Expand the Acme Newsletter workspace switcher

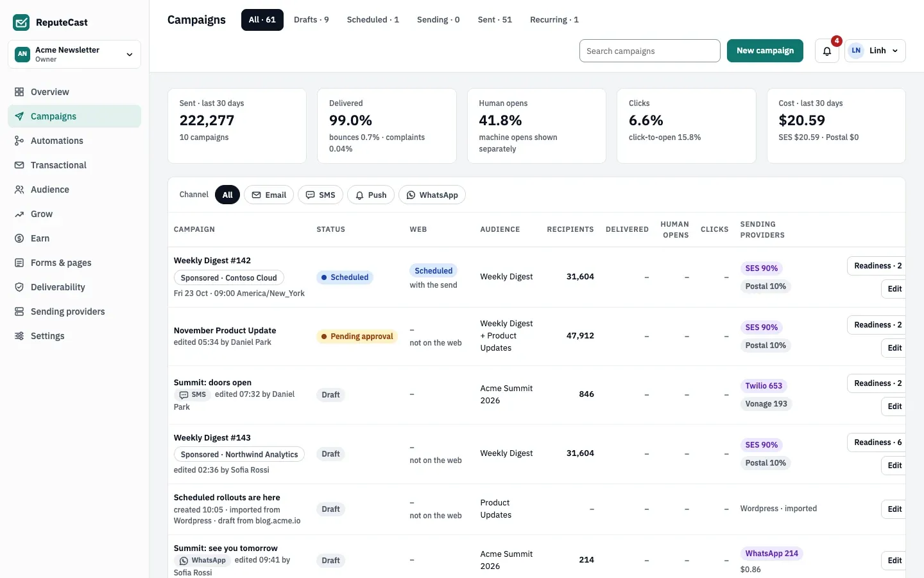(x=74, y=54)
